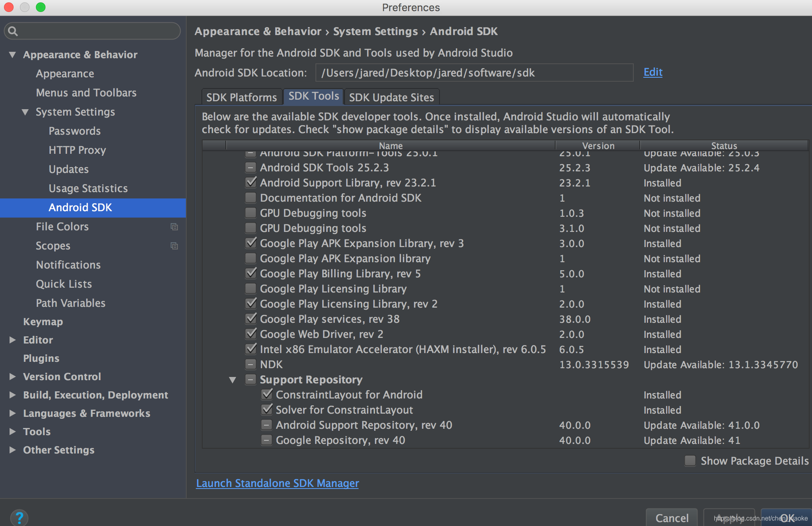Toggle Android Support Repository rev 40 checkbox

pyautogui.click(x=266, y=425)
